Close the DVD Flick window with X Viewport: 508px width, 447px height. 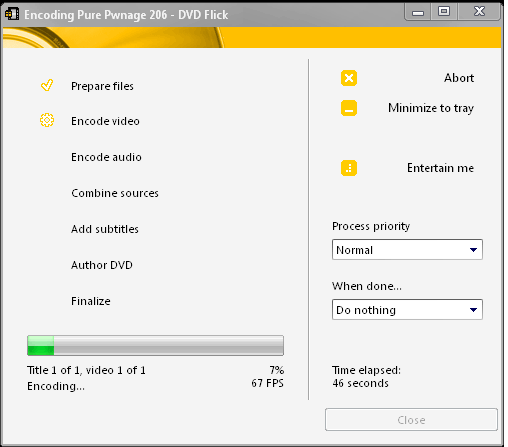pos(479,12)
